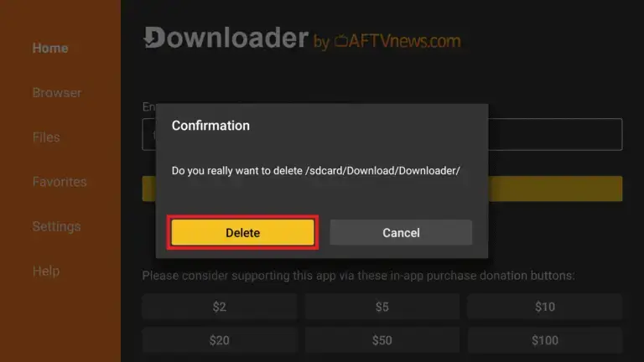Open the Help section in the sidebar
Screen dimensions: 644x362
(46, 271)
